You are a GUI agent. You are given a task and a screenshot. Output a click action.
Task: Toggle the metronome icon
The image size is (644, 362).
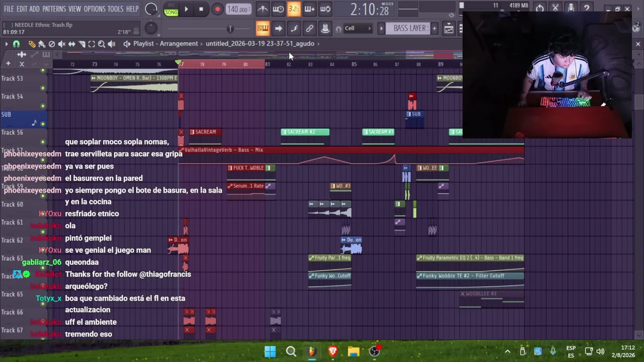(262, 9)
